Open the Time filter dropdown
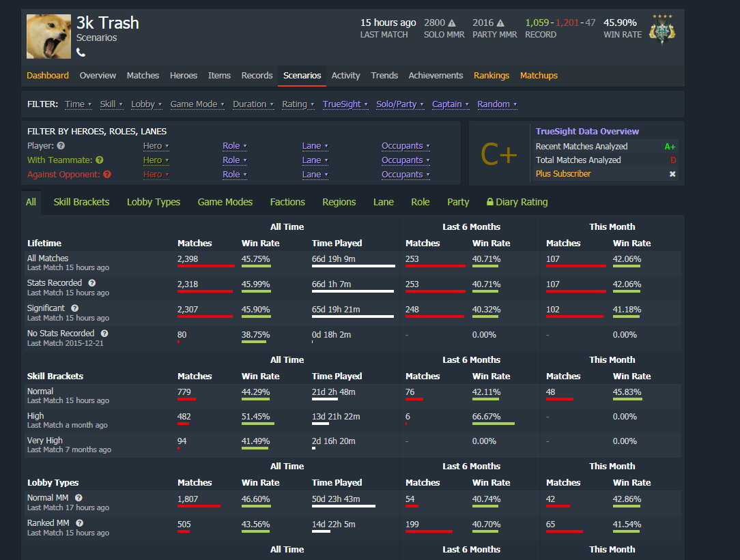Image resolution: width=740 pixels, height=560 pixels. (79, 104)
